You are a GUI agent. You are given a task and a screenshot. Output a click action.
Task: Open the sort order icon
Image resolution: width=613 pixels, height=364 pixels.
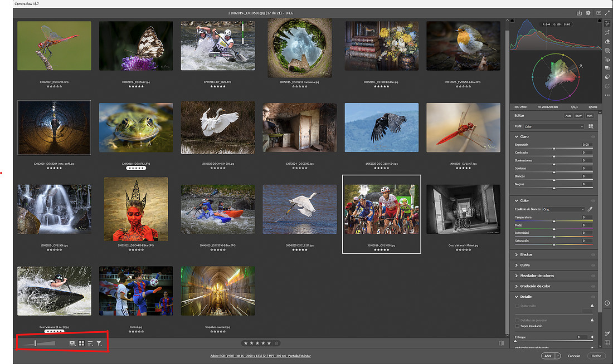[90, 343]
